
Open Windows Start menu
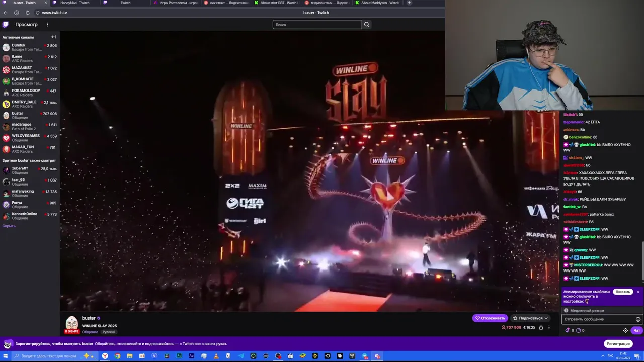pyautogui.click(x=6, y=356)
